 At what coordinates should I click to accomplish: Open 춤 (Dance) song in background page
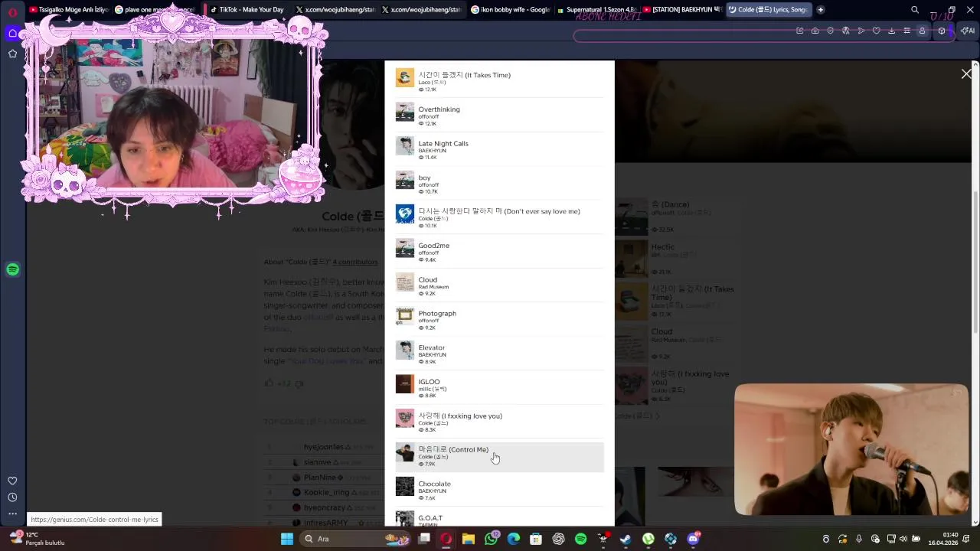(x=670, y=204)
